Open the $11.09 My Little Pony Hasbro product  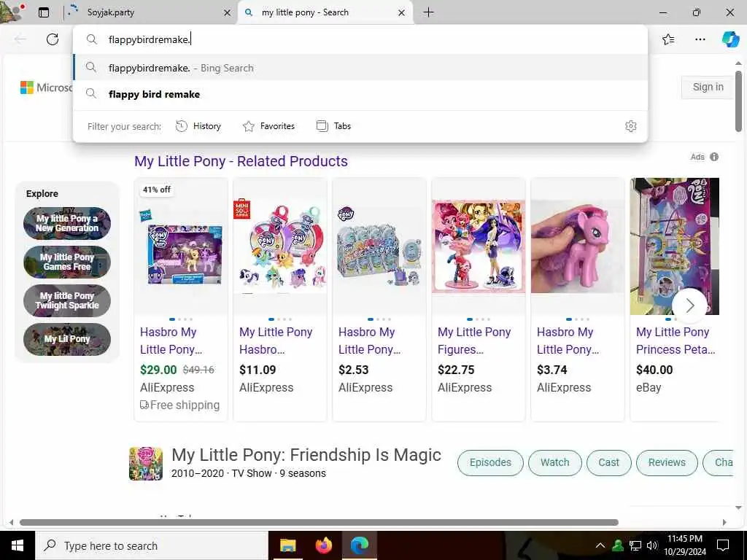[276, 341]
